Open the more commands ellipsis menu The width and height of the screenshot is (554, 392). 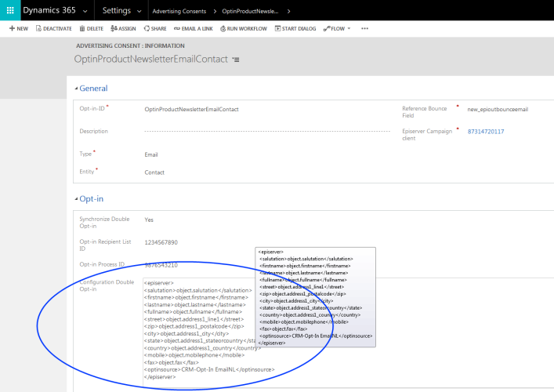(x=364, y=28)
